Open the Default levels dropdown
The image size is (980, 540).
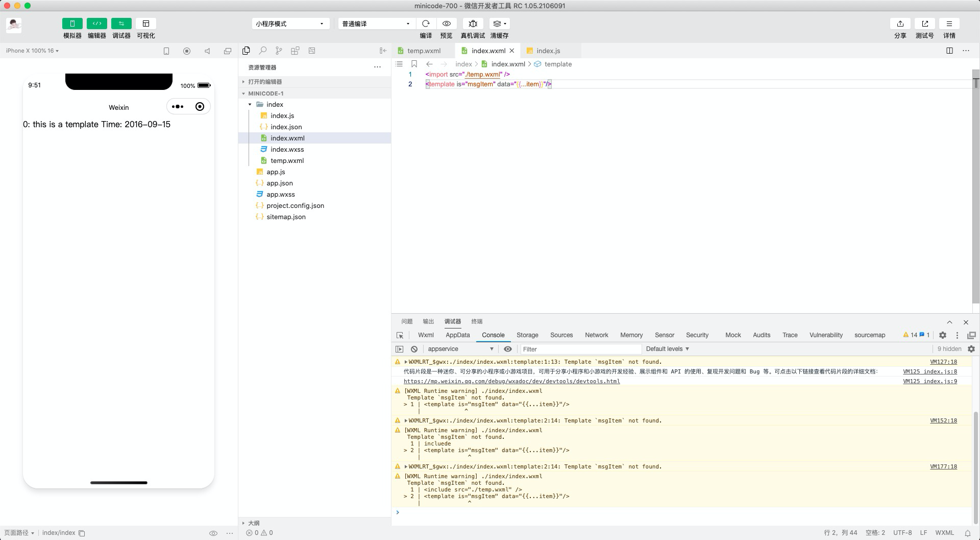click(668, 349)
